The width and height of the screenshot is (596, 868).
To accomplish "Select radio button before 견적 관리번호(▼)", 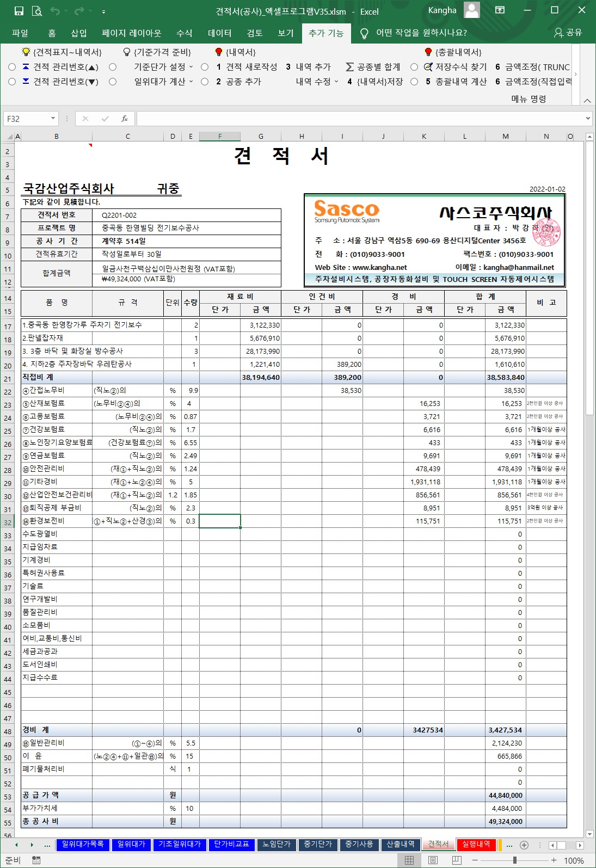I will click(12, 81).
